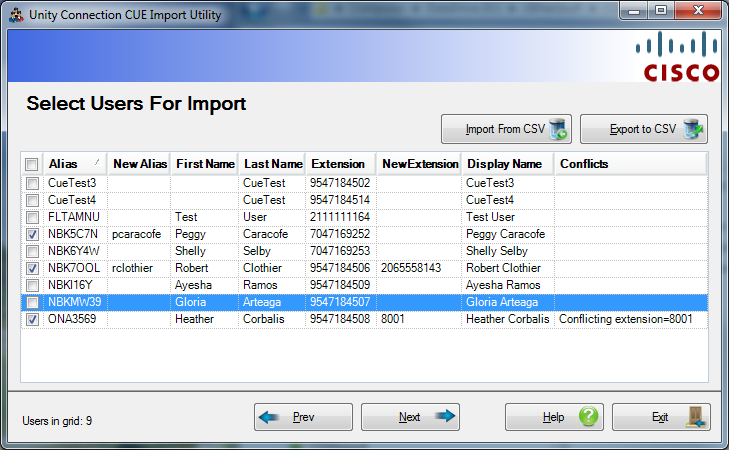Screen dimensions: 729x450
Task: Click the ONA3569 alias cell
Action: pyautogui.click(x=75, y=319)
